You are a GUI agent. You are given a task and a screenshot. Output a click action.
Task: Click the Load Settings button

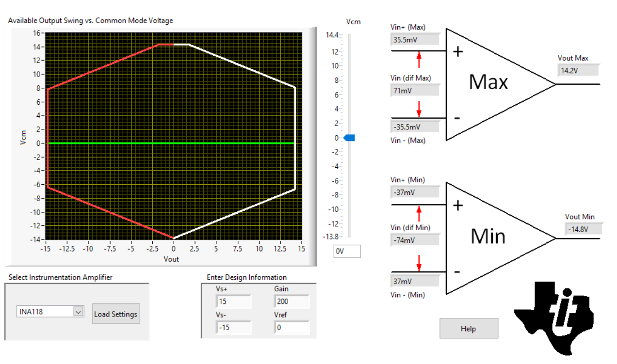(116, 314)
